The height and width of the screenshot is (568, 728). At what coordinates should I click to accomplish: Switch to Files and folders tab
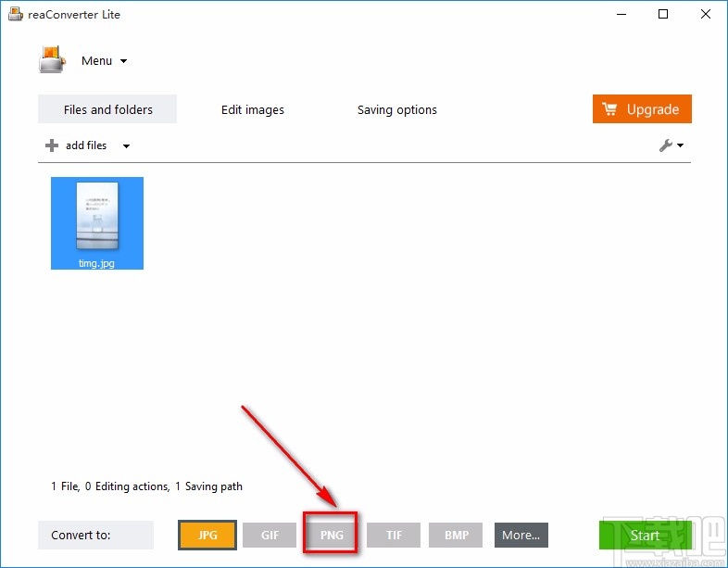107,109
